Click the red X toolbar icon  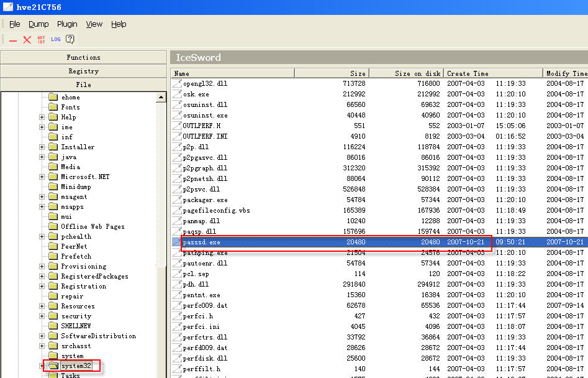click(27, 40)
